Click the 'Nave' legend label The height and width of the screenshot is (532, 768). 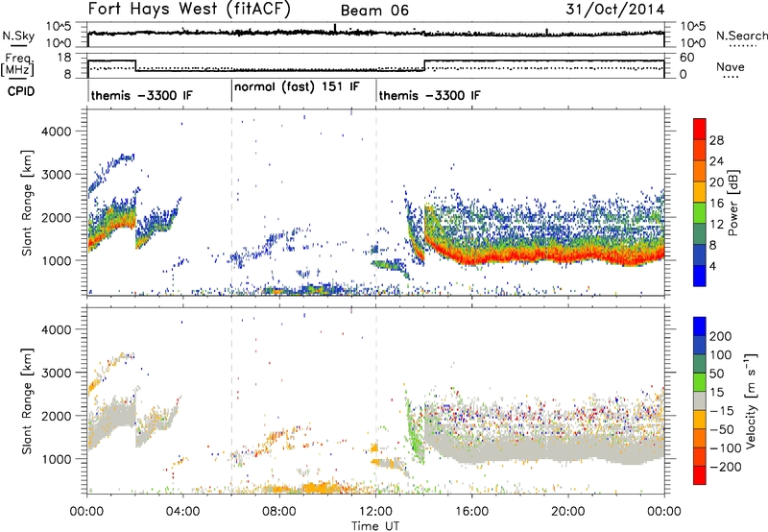pos(730,66)
